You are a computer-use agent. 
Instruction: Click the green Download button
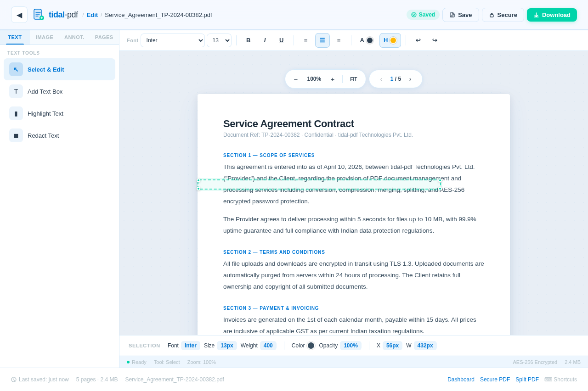(x=552, y=15)
